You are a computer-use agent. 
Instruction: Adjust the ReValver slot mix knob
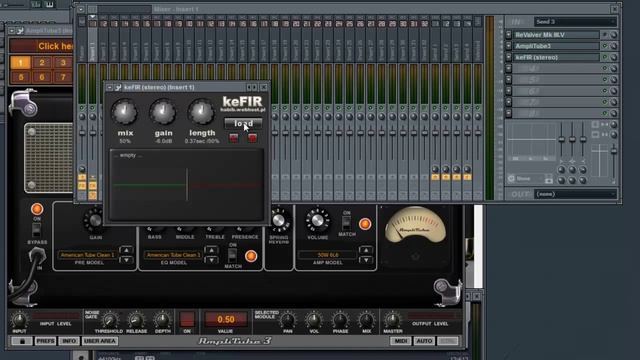[613, 35]
